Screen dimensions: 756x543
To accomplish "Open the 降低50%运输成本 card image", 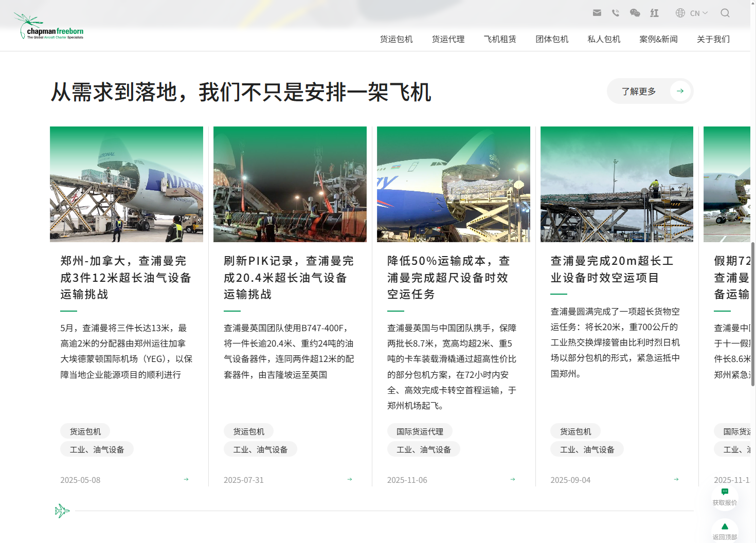I will pyautogui.click(x=453, y=184).
